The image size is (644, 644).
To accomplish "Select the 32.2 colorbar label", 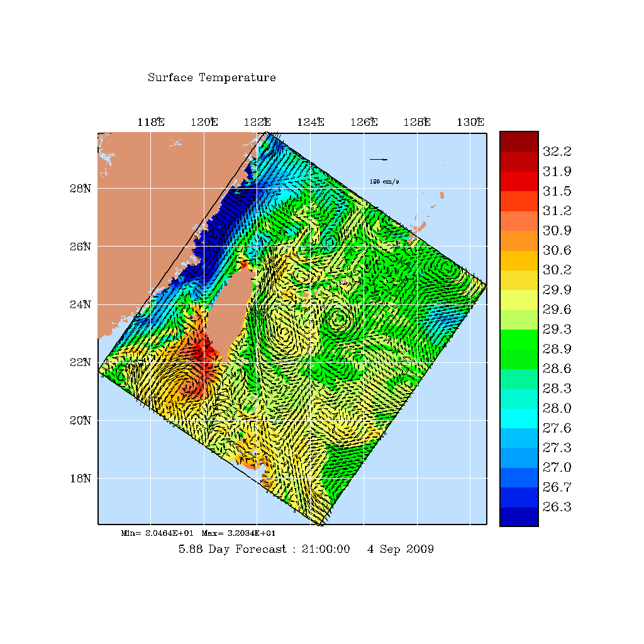I will 557,152.
